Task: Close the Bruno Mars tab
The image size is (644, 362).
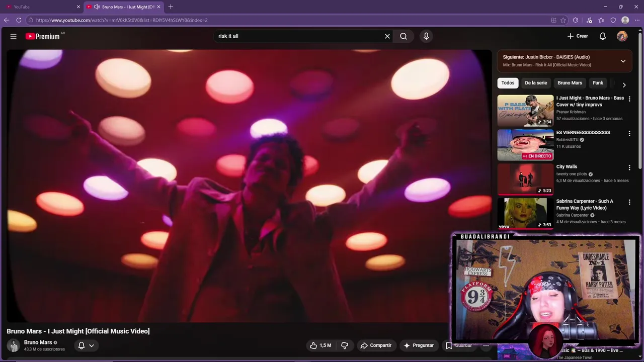Action: coord(159,7)
